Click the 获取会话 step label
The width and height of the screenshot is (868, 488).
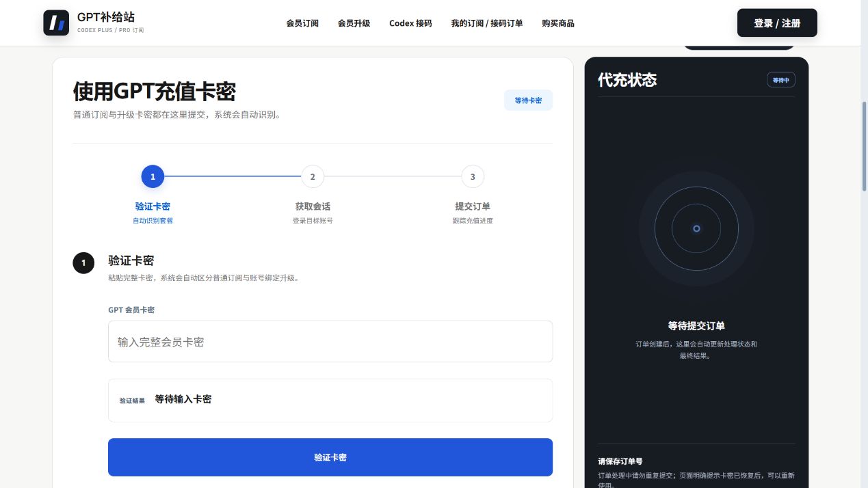pos(313,206)
